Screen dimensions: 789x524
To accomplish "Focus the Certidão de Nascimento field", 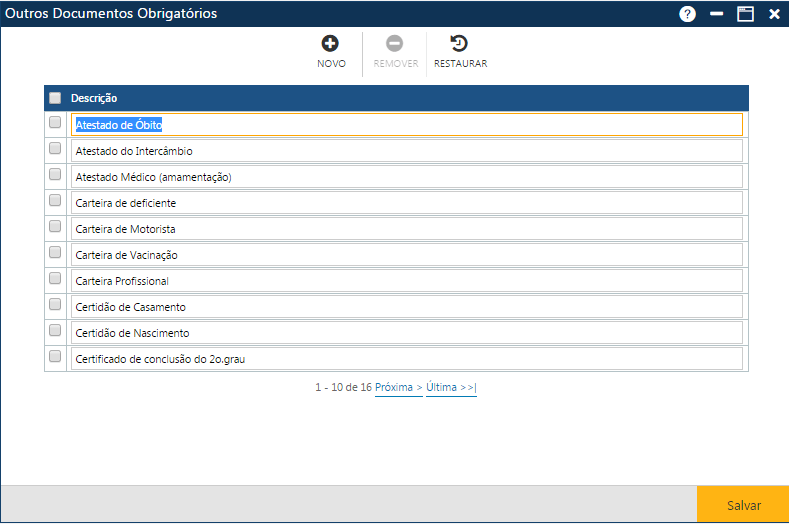I will point(406,333).
